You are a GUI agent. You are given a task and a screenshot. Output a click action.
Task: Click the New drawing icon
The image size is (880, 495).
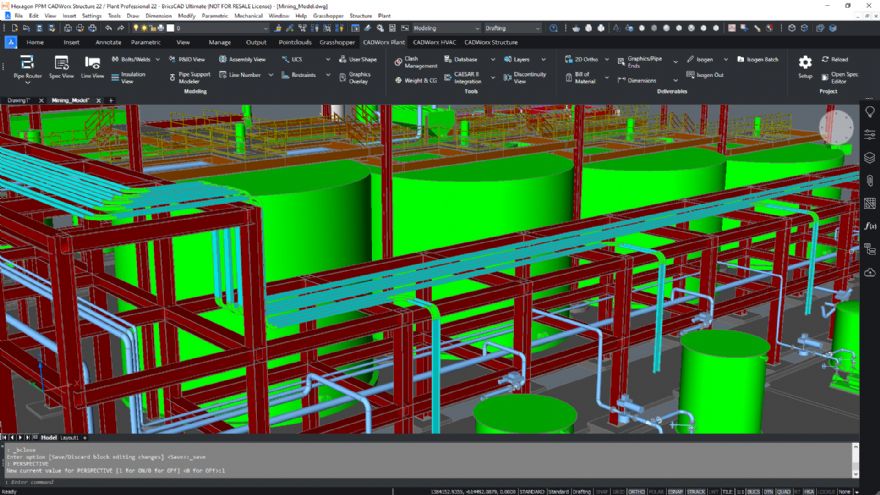[x=15, y=28]
